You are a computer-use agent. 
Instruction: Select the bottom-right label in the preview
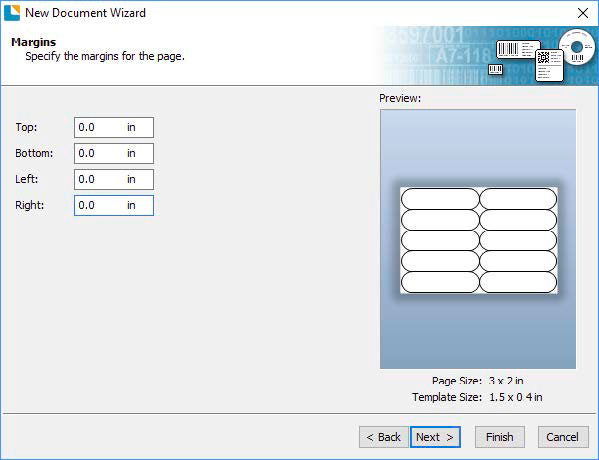coord(518,283)
